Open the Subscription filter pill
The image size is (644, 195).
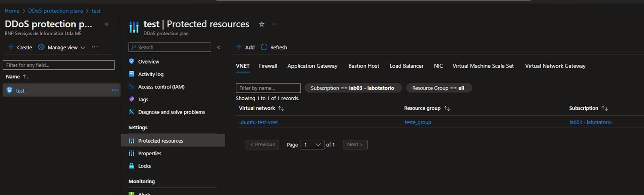click(353, 88)
